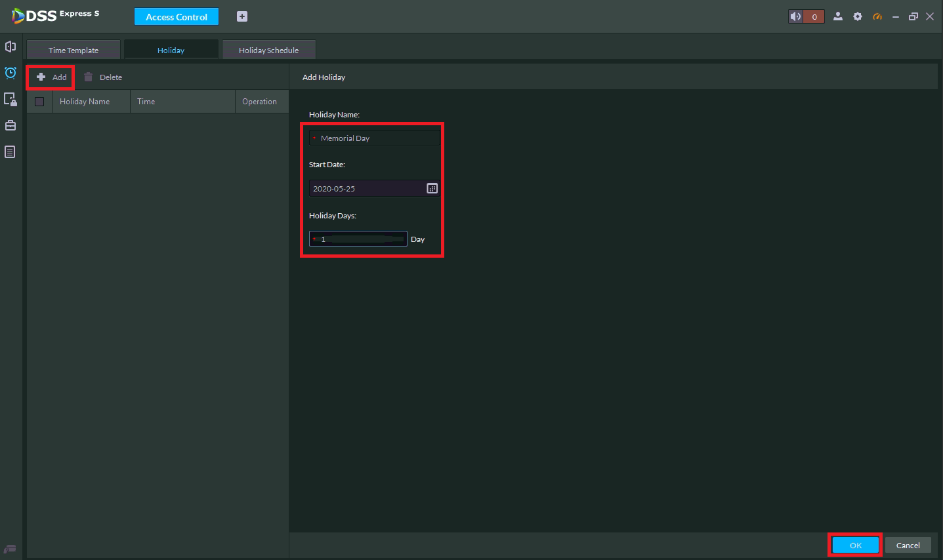This screenshot has height=560, width=943.
Task: Click the Holiday Name column header
Action: [x=92, y=102]
